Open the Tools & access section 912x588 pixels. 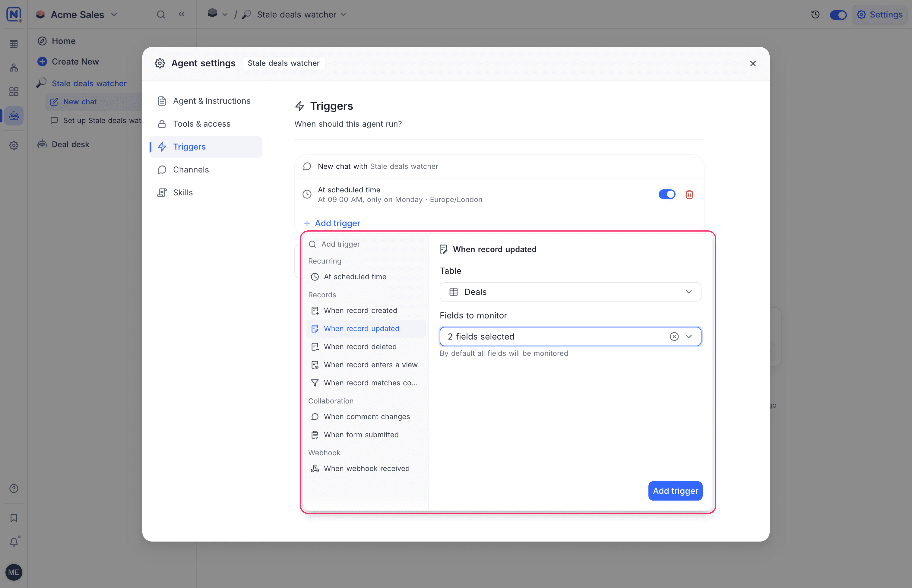pos(206,124)
